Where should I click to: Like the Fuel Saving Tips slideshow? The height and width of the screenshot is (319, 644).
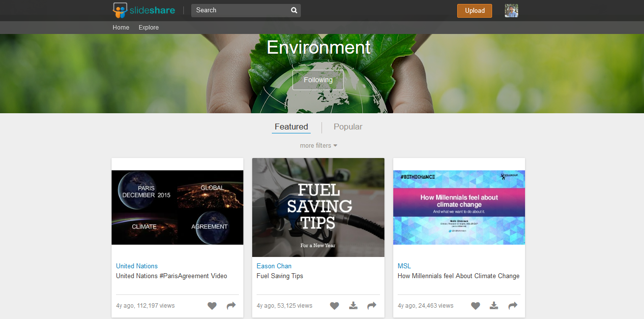[x=334, y=306]
